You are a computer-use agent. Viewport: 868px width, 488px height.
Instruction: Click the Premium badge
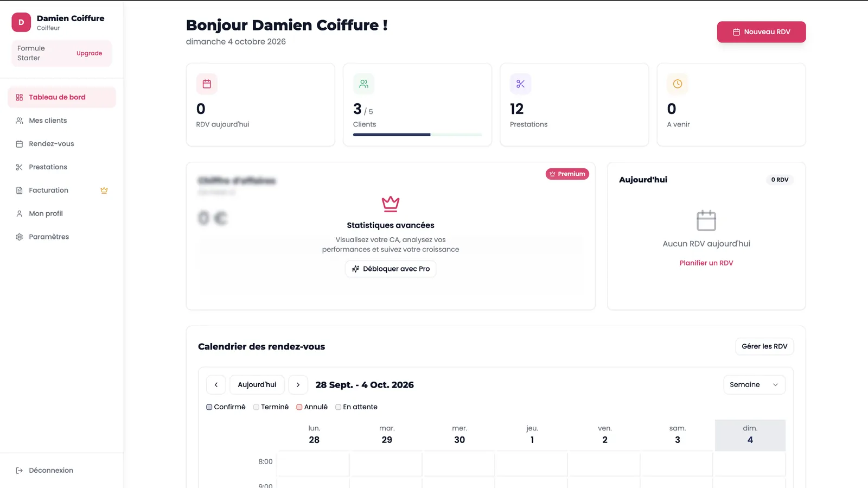(x=567, y=174)
